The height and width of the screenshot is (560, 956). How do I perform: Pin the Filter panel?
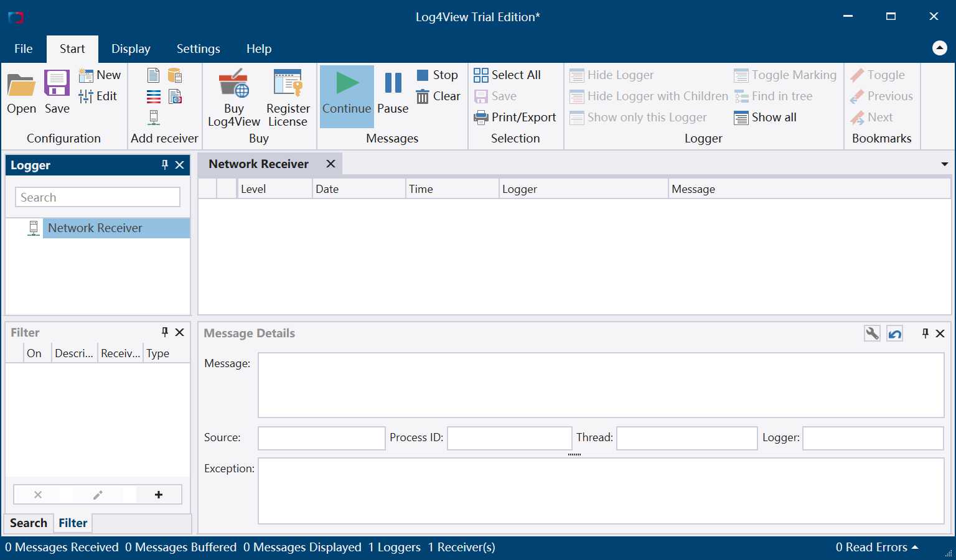(165, 332)
